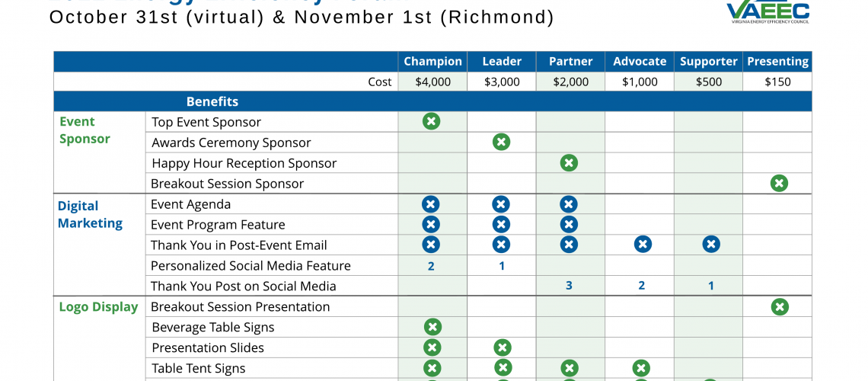Click Presenting's Breakout Session Sponsor green mark

tap(778, 183)
